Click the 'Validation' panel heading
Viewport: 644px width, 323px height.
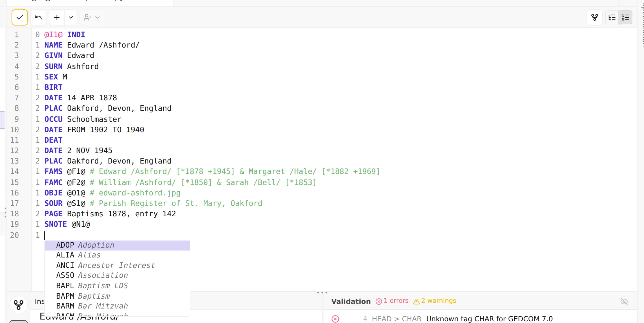tap(351, 302)
